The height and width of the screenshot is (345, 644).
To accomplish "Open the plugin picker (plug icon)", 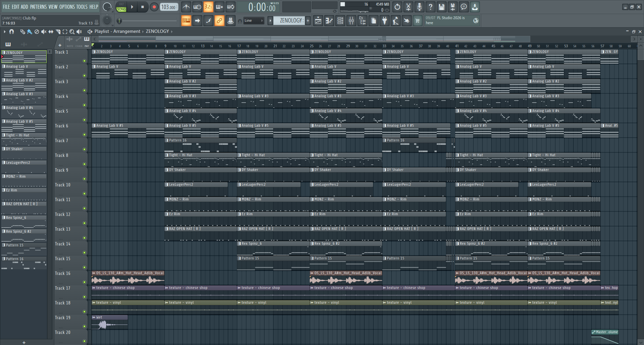I will [384, 21].
